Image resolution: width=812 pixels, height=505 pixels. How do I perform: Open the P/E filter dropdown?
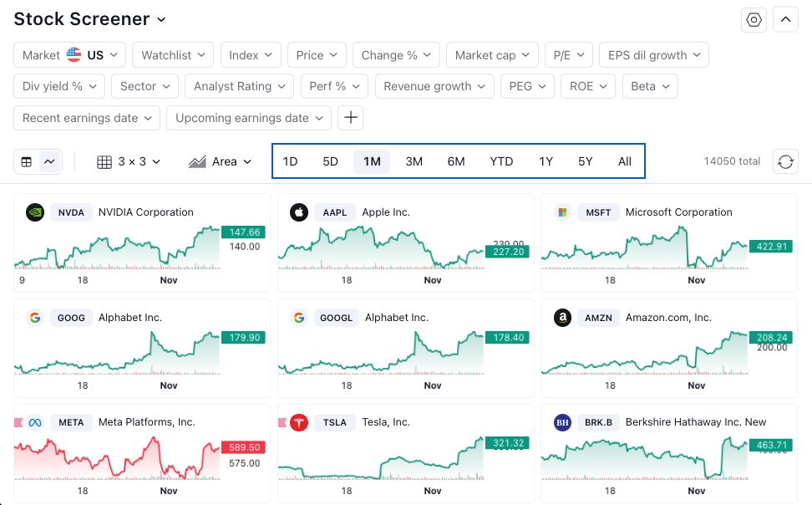click(x=569, y=55)
